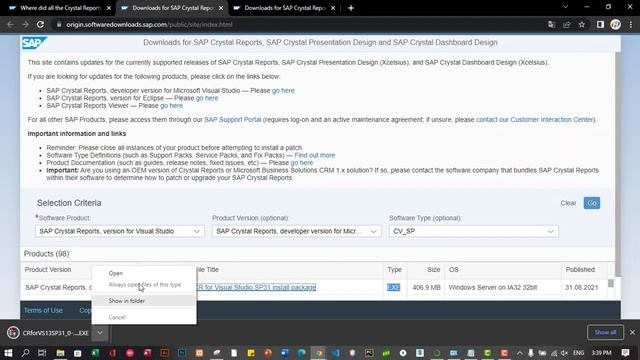Viewport: 640px width, 360px height.
Task: Close the downloads shelf
Action: (632, 332)
